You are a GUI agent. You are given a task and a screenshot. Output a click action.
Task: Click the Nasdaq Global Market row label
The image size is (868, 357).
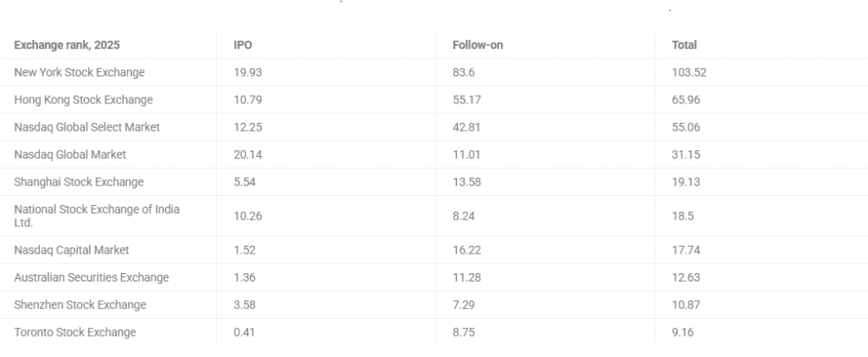point(70,154)
